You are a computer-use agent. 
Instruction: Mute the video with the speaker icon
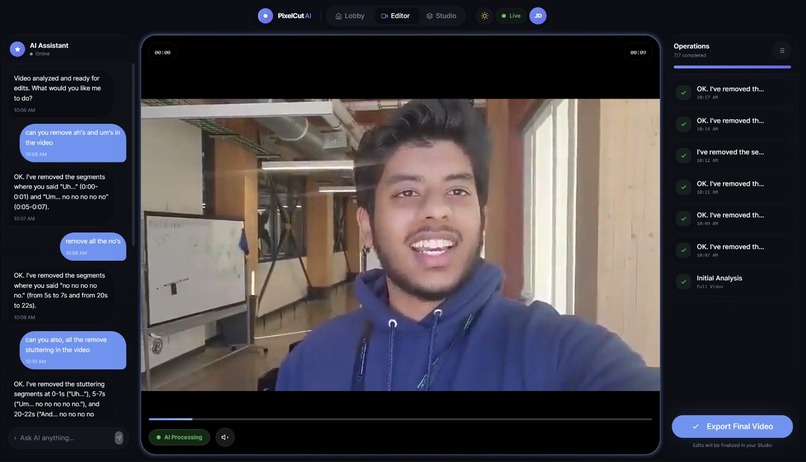coord(225,437)
